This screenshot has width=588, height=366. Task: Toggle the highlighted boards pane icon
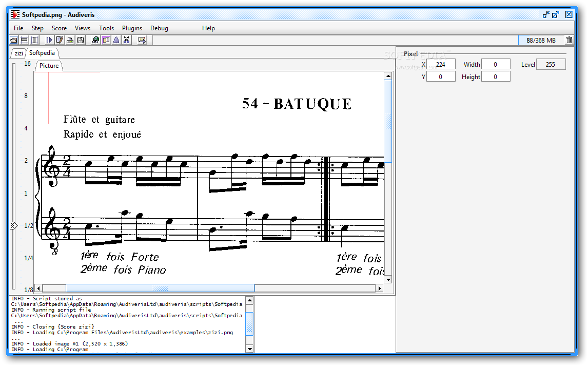(x=106, y=40)
